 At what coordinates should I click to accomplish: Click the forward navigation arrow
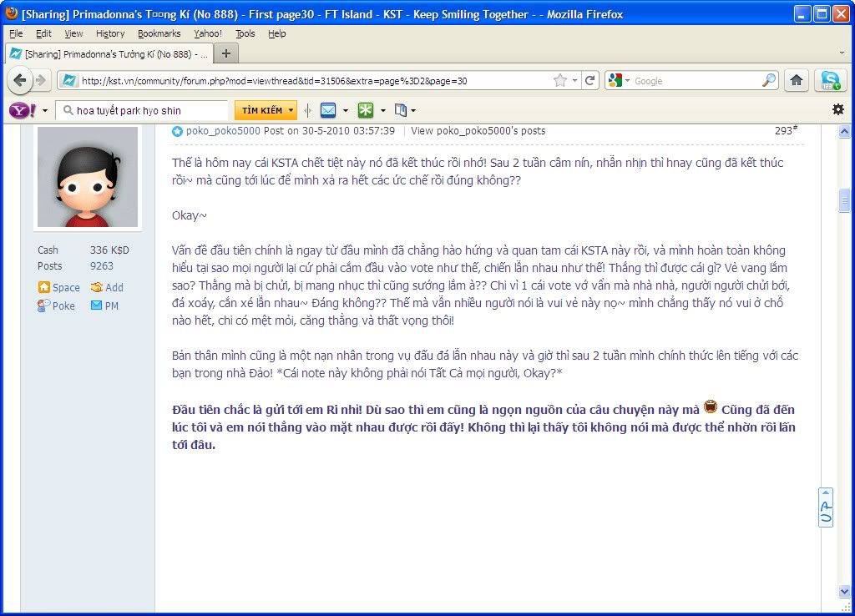pos(42,81)
